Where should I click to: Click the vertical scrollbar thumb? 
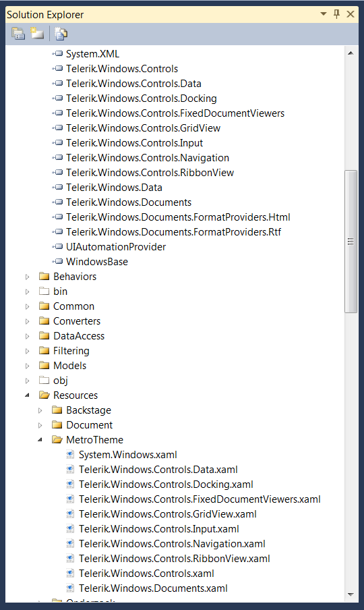(351, 241)
